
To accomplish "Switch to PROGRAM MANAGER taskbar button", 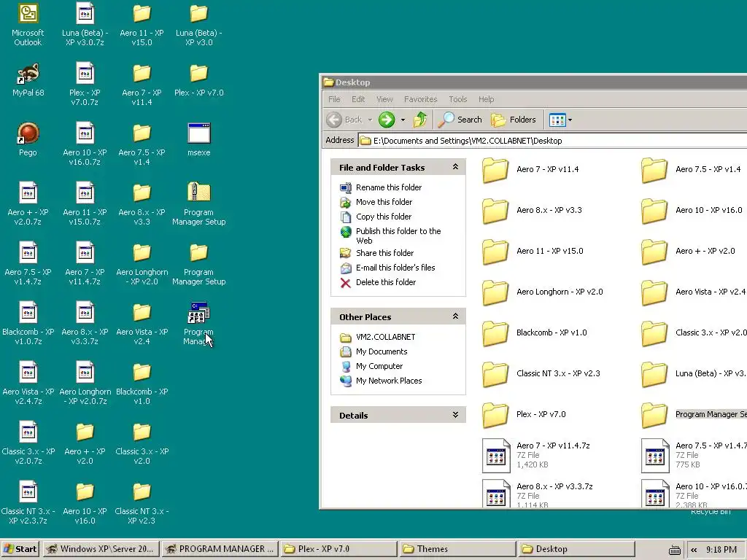I will point(219,549).
